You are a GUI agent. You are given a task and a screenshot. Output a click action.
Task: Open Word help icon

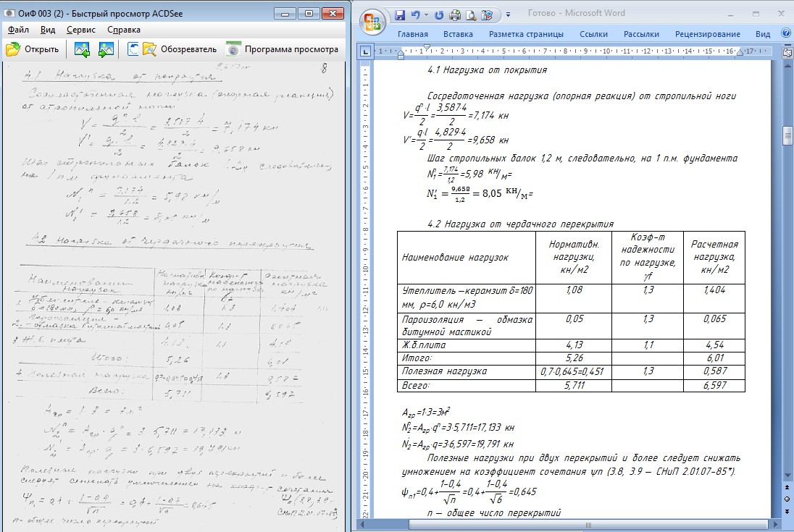pos(786,33)
